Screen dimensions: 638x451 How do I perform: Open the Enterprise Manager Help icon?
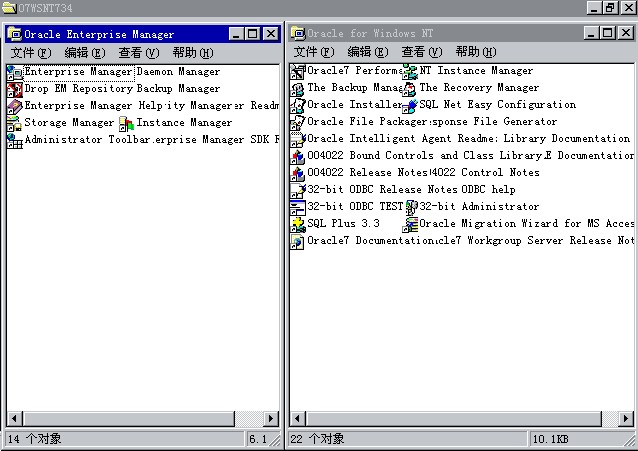[x=15, y=107]
